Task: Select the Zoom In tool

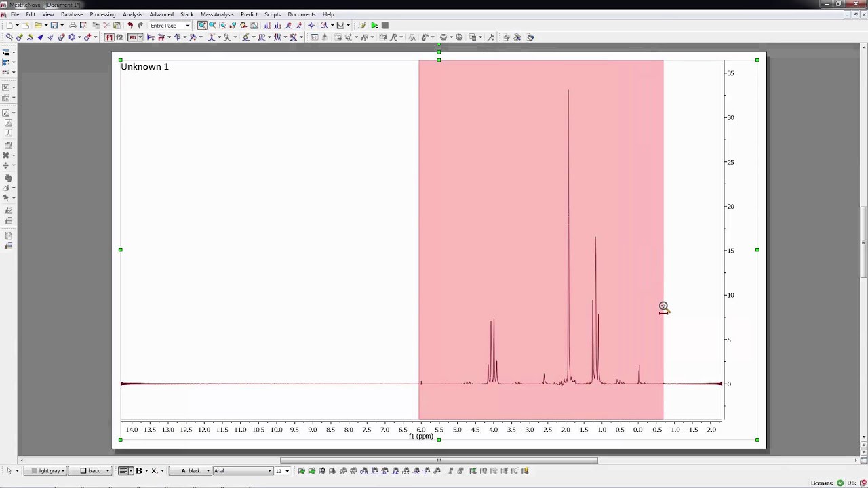Action: point(202,26)
